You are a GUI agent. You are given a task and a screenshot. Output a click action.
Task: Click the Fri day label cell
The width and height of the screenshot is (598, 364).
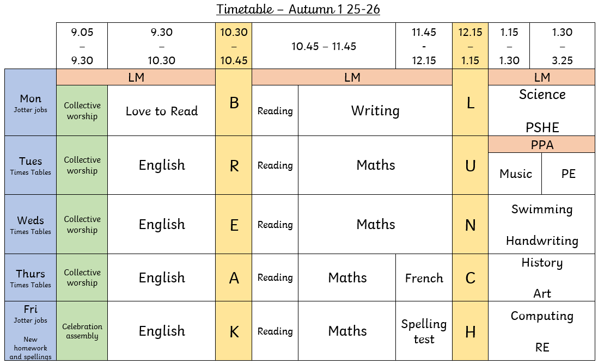30,331
